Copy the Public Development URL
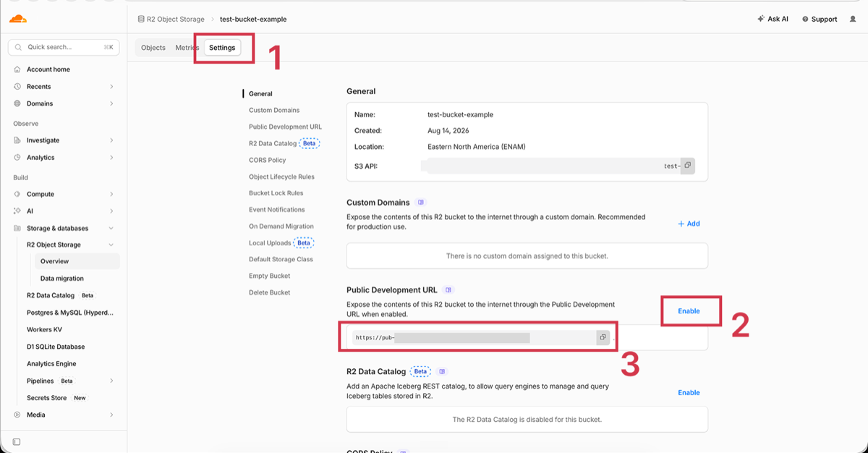Image resolution: width=868 pixels, height=453 pixels. 603,337
